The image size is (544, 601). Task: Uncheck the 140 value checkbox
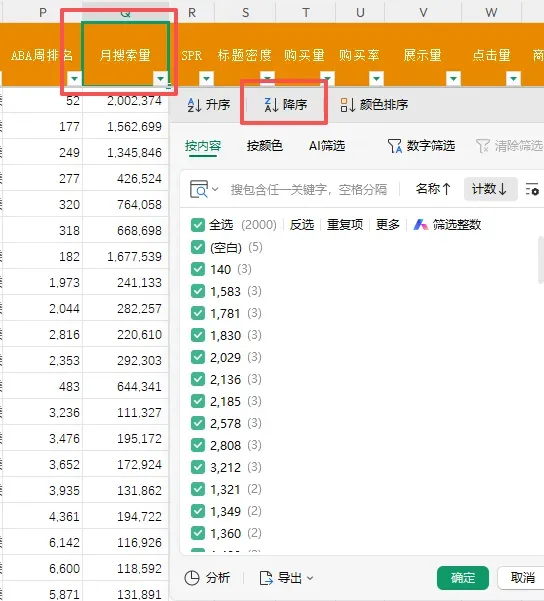[x=198, y=269]
